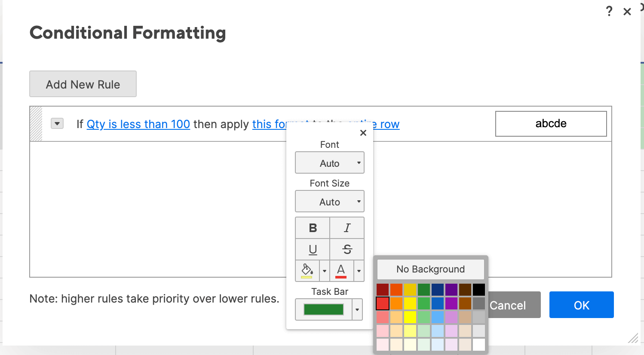
Task: Click the Add New Rule button
Action: click(83, 84)
